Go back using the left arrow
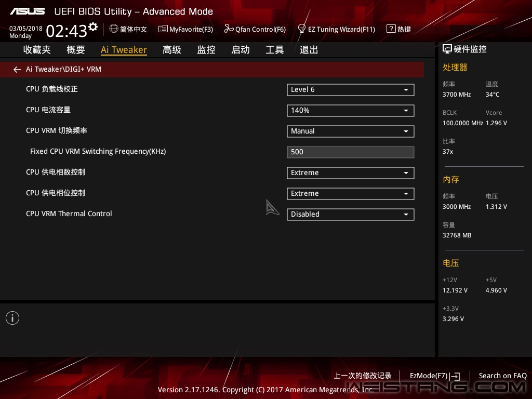 17,70
